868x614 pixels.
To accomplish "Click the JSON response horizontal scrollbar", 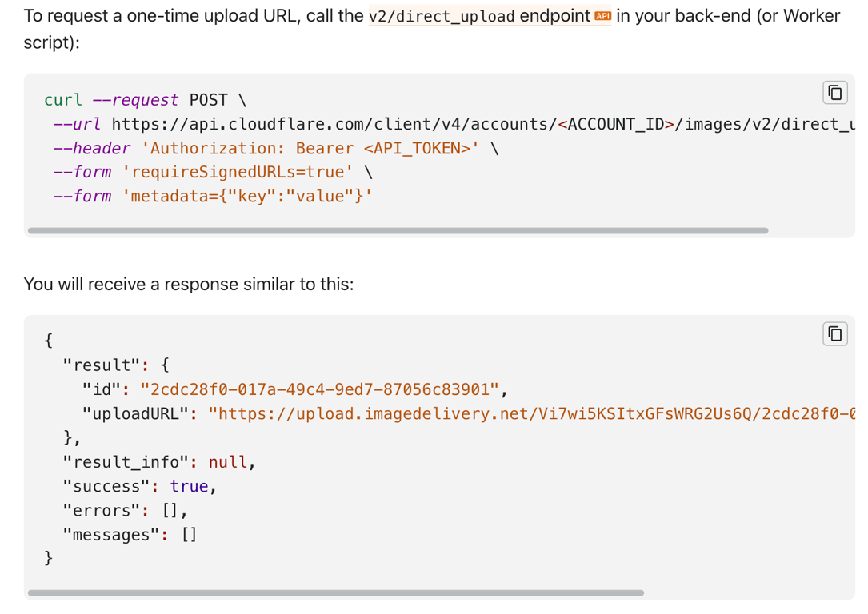I will (335, 593).
